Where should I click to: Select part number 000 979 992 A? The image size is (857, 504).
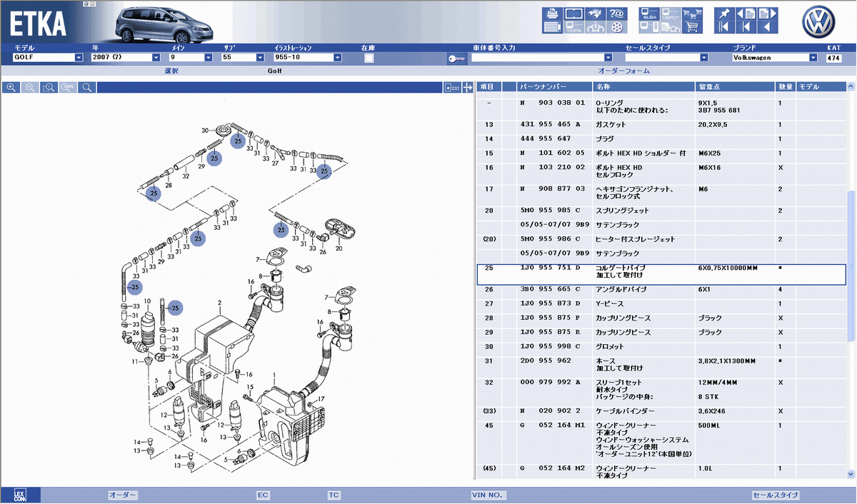coord(549,383)
